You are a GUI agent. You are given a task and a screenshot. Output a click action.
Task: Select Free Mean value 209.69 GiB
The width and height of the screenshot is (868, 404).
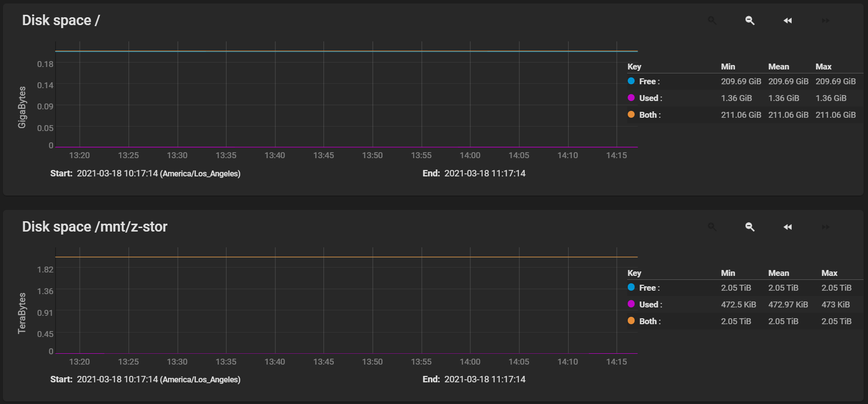coord(788,81)
